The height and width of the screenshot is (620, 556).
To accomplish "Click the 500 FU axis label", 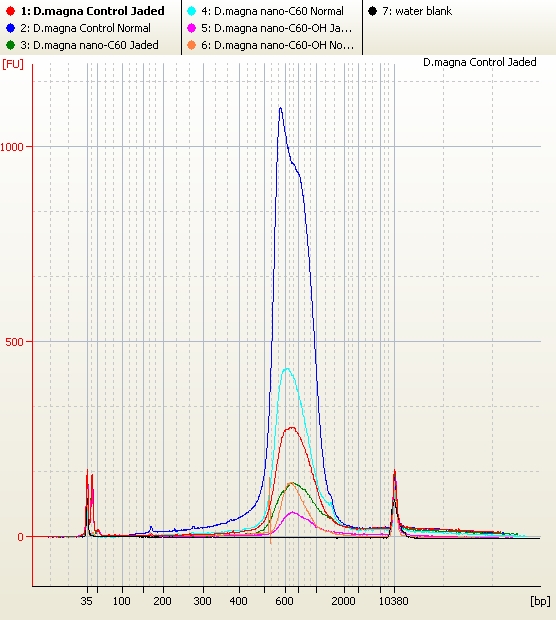I will [x=15, y=342].
